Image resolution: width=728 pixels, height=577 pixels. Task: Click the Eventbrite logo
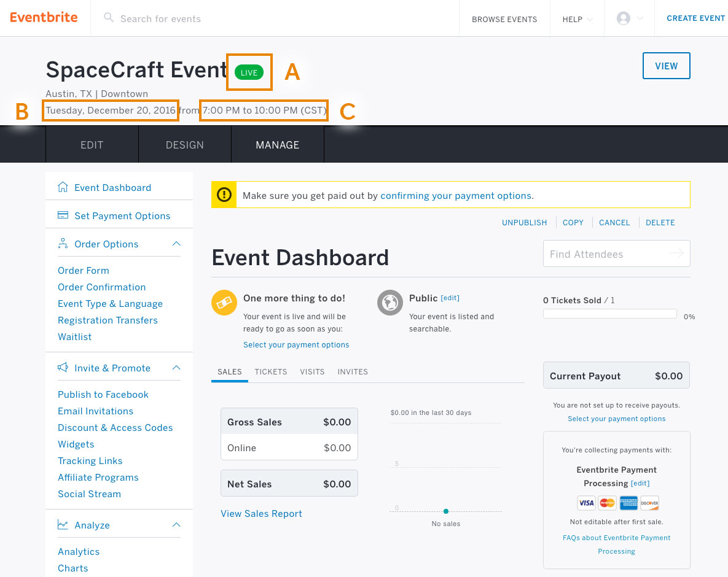point(44,18)
